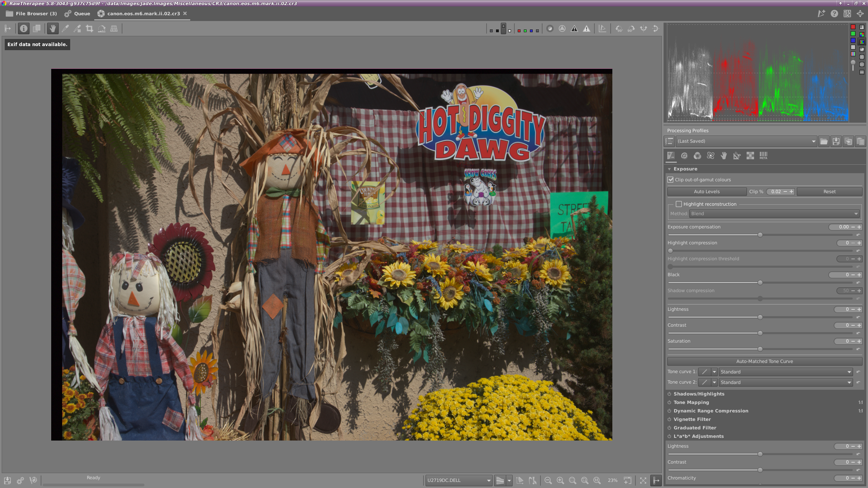
Task: Toggle the focus mask preview
Action: point(550,29)
